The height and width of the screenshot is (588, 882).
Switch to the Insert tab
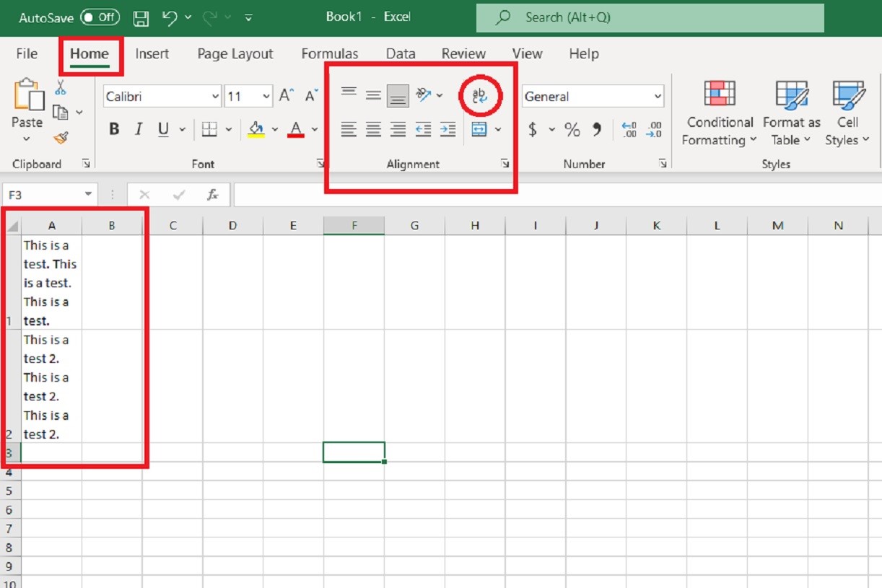click(x=152, y=53)
